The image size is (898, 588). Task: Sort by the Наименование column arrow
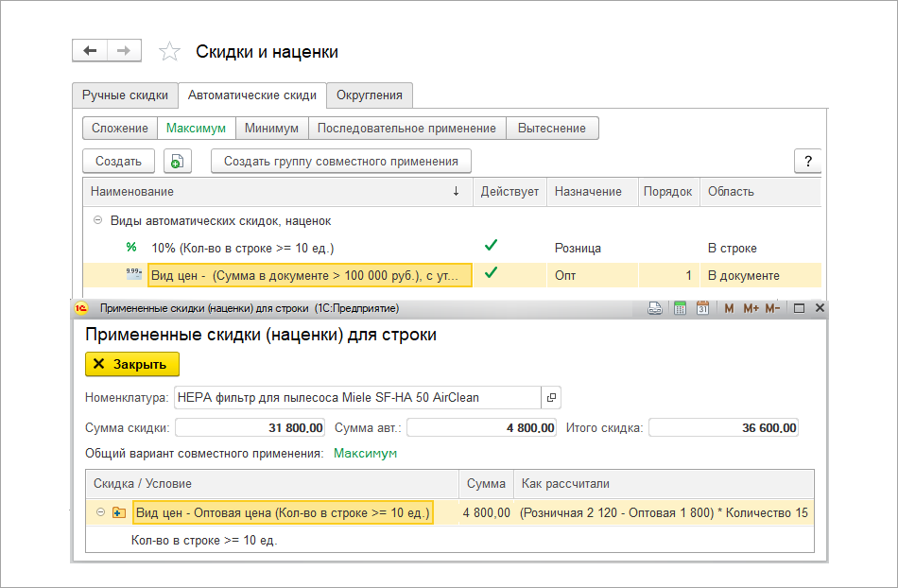click(x=456, y=191)
